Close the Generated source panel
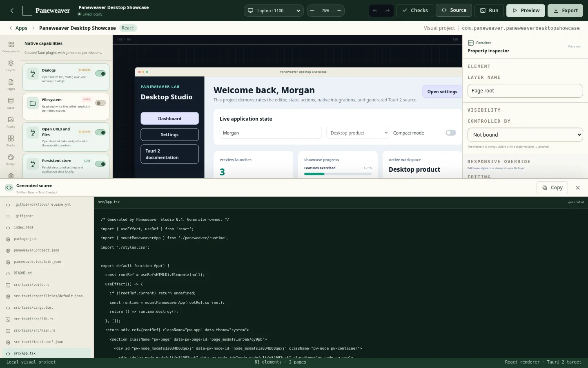 [578, 188]
